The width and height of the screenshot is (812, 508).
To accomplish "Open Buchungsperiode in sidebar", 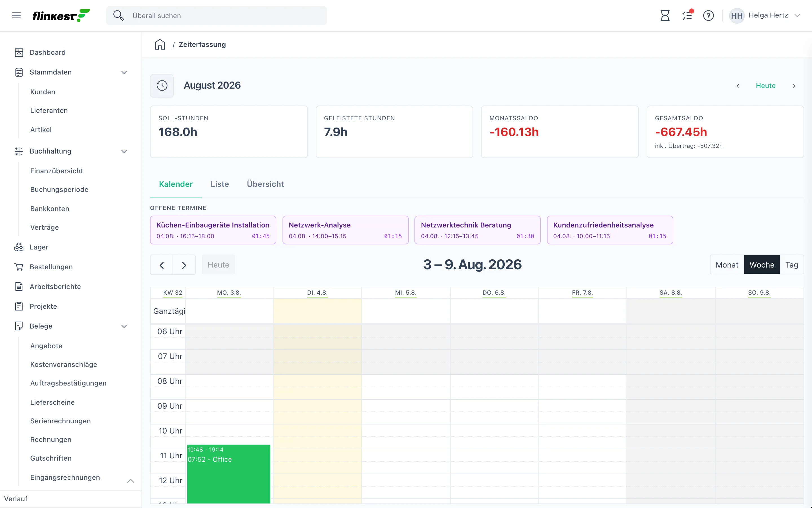I will 59,189.
